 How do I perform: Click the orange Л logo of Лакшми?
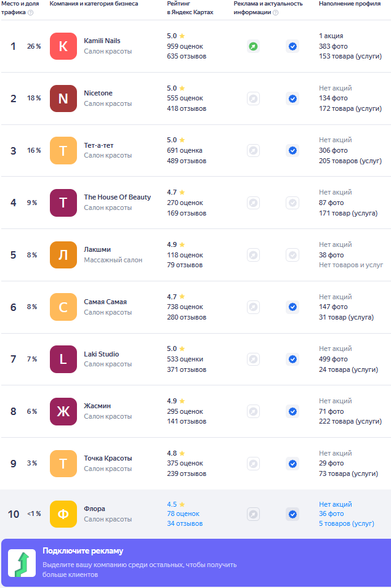[63, 255]
